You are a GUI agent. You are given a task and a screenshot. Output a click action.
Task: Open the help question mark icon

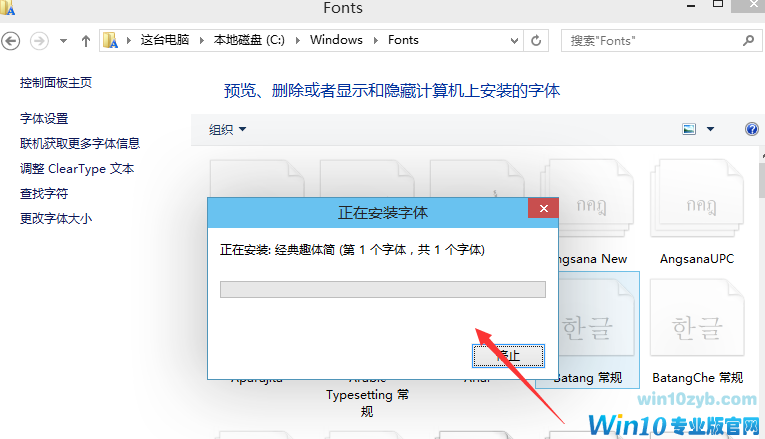point(752,129)
